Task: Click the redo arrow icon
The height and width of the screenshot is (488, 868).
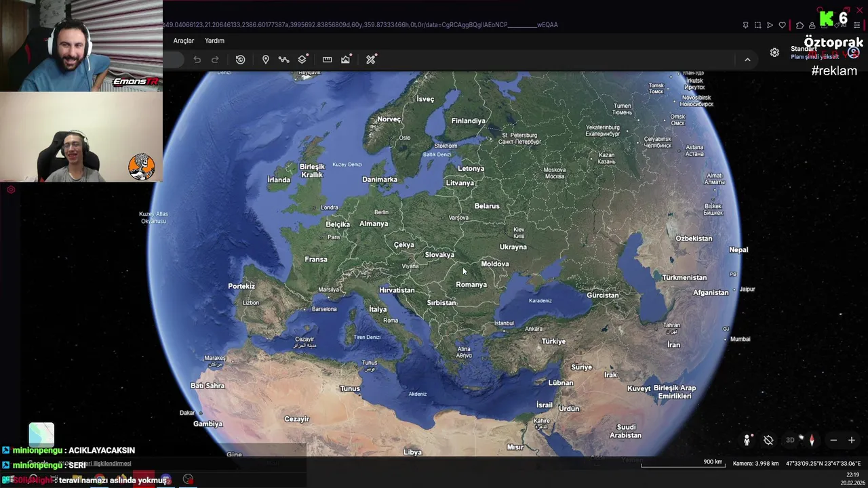Action: click(215, 60)
